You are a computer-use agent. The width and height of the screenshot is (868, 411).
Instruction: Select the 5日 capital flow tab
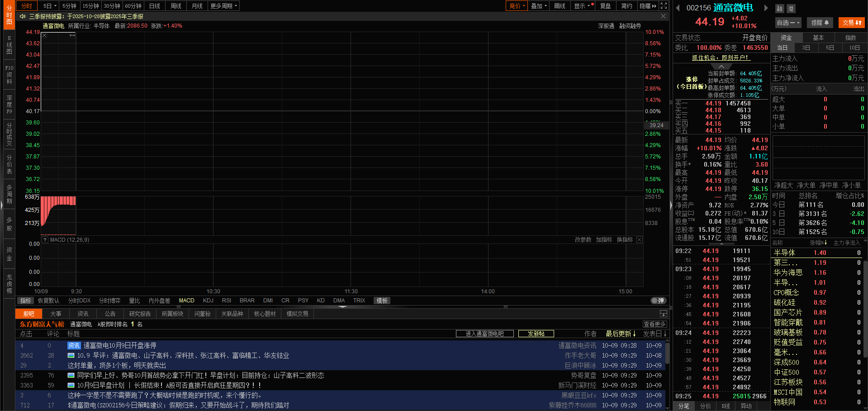(x=830, y=48)
